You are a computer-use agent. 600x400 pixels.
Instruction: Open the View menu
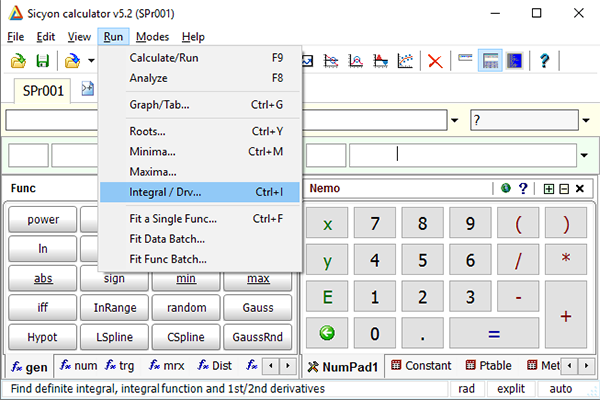[x=79, y=37]
